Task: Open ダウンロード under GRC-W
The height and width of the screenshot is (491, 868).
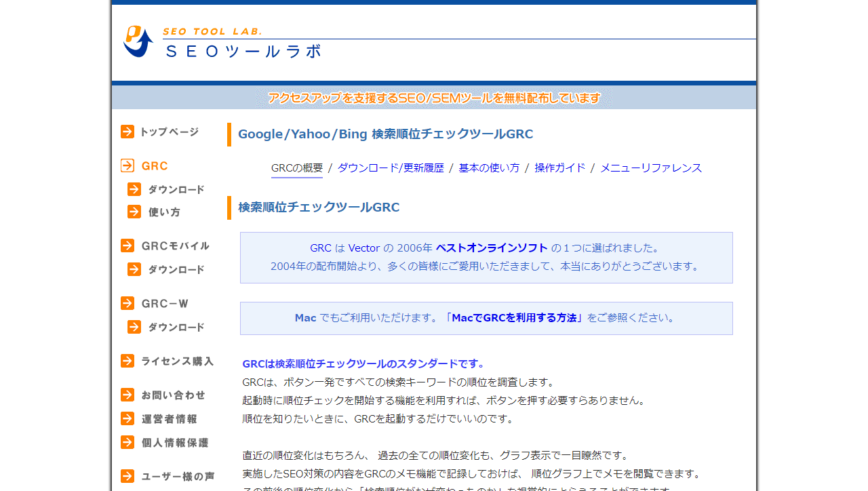Action: pyautogui.click(x=176, y=328)
